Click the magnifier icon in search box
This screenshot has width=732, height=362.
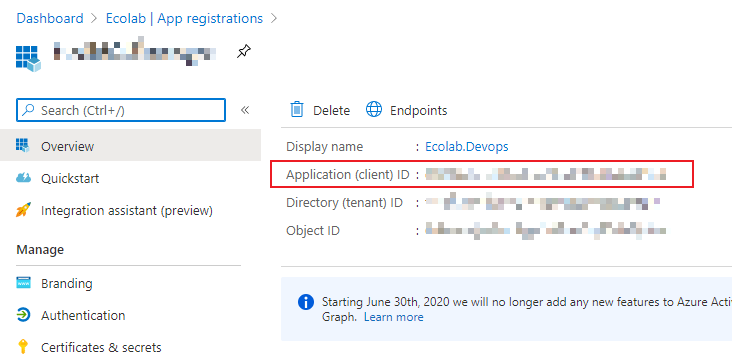pyautogui.click(x=29, y=110)
